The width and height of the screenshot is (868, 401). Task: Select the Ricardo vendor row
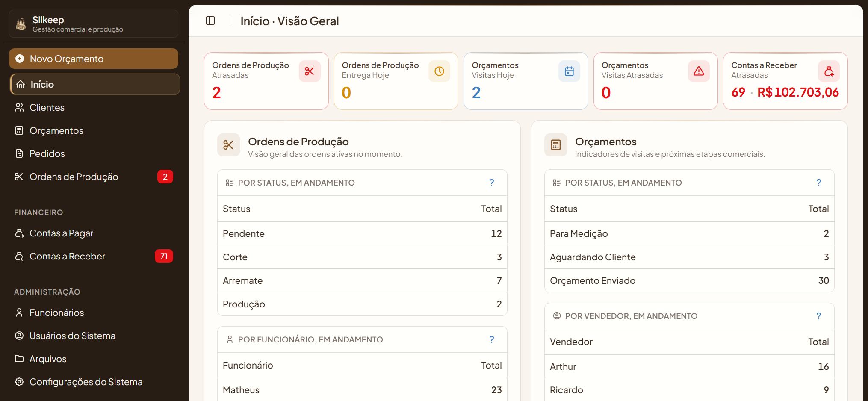pyautogui.click(x=689, y=390)
